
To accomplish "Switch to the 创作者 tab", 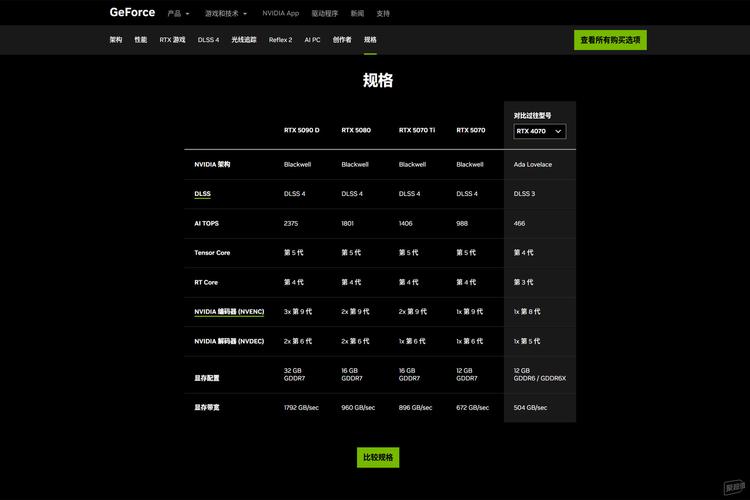I will coord(342,40).
